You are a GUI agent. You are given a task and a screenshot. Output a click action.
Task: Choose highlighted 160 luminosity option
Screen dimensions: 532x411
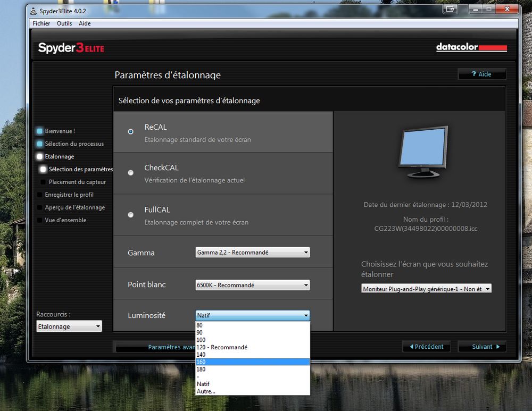click(x=252, y=362)
